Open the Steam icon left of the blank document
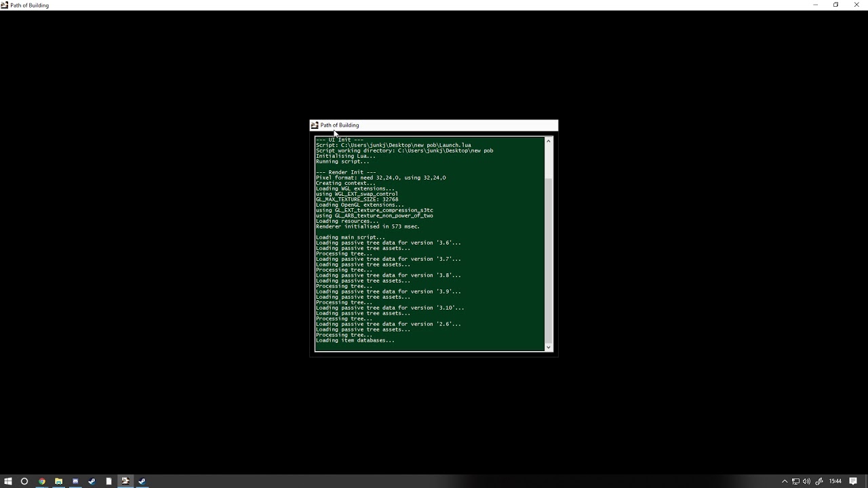868x488 pixels. [x=92, y=481]
